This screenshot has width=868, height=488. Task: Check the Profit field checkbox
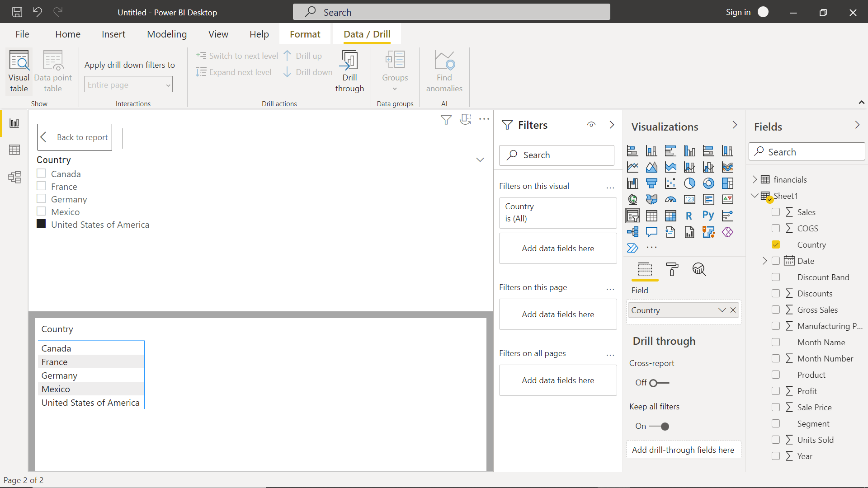click(776, 391)
